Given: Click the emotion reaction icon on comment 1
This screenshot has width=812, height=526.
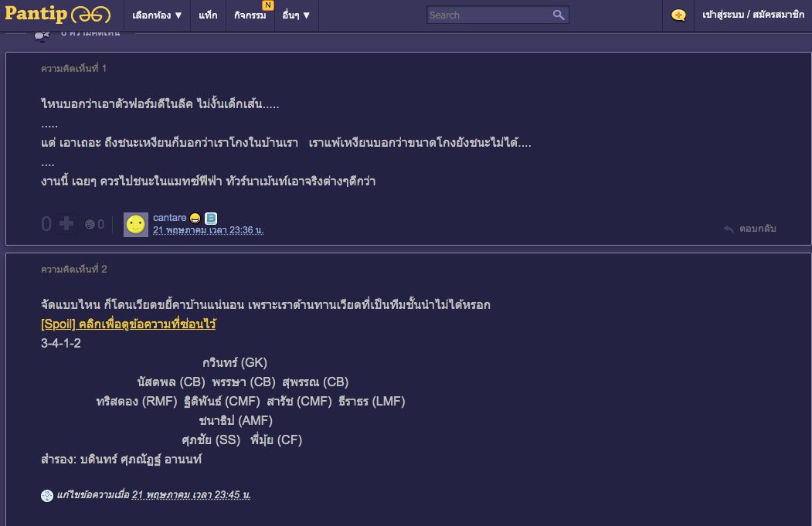Looking at the screenshot, I should tap(90, 225).
